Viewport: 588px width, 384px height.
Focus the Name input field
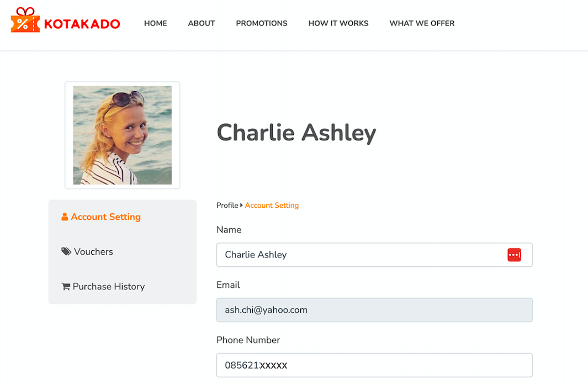click(x=359, y=255)
